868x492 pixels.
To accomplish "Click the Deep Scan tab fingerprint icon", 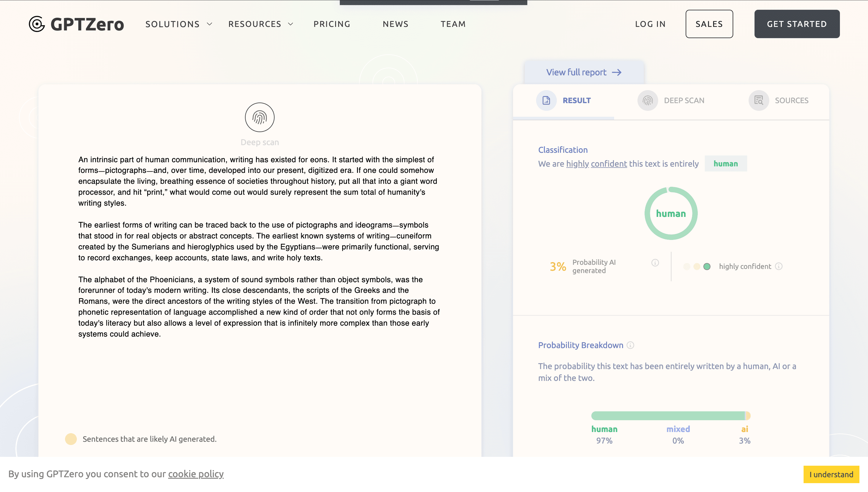I will [x=647, y=100].
